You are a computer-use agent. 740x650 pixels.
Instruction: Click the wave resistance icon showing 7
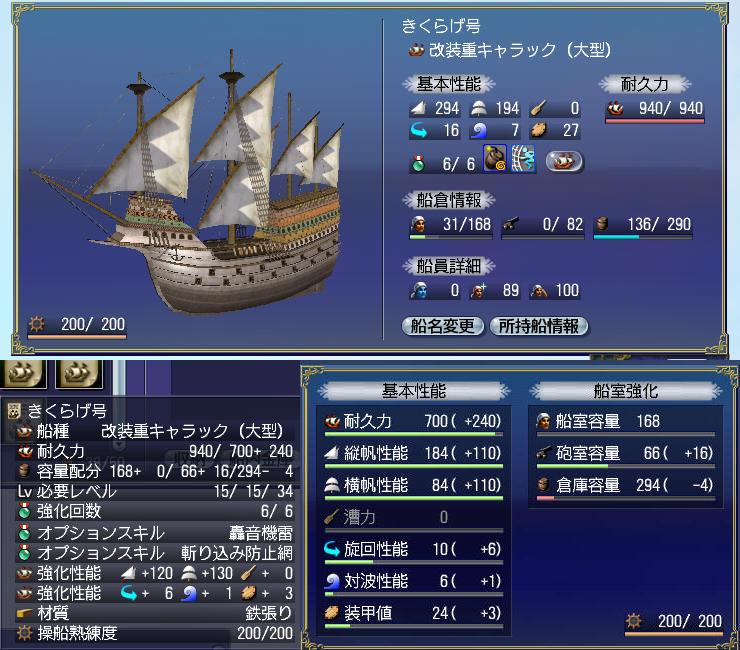tap(479, 130)
